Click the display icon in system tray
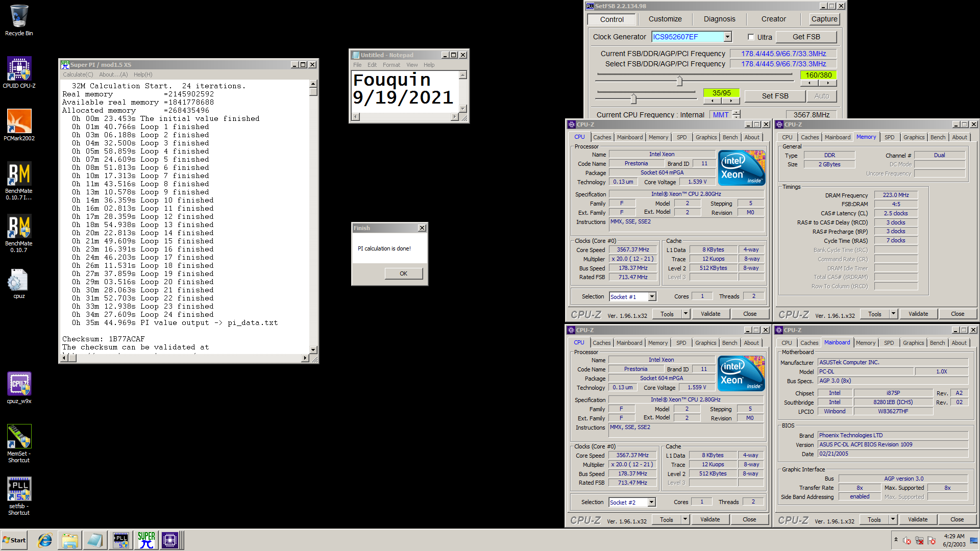This screenshot has width=980, height=551. 973,541
